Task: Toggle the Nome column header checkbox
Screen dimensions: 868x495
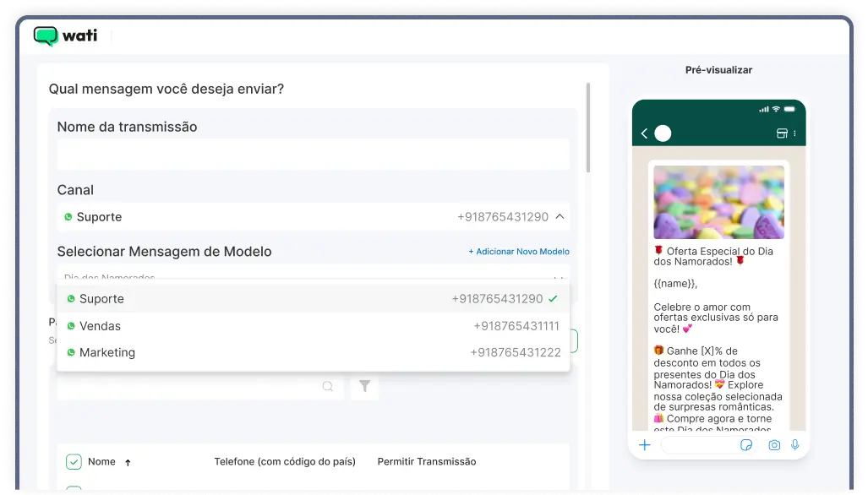Action: [74, 461]
